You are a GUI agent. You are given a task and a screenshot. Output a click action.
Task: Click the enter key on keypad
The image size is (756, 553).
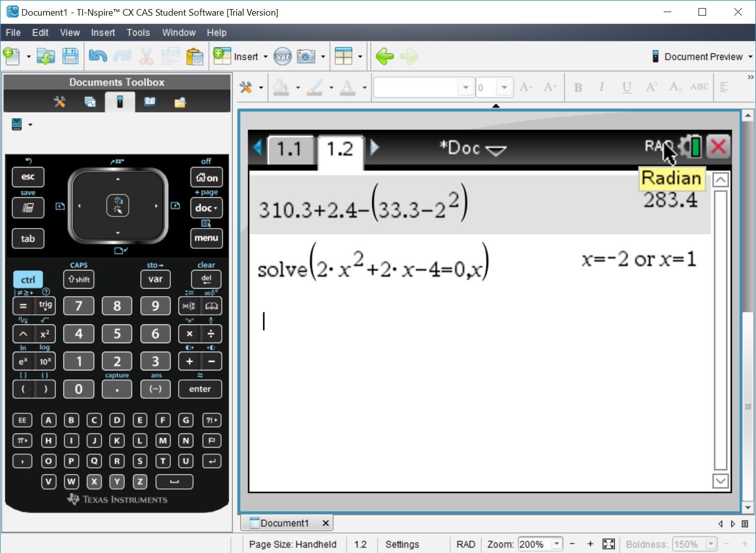point(200,389)
